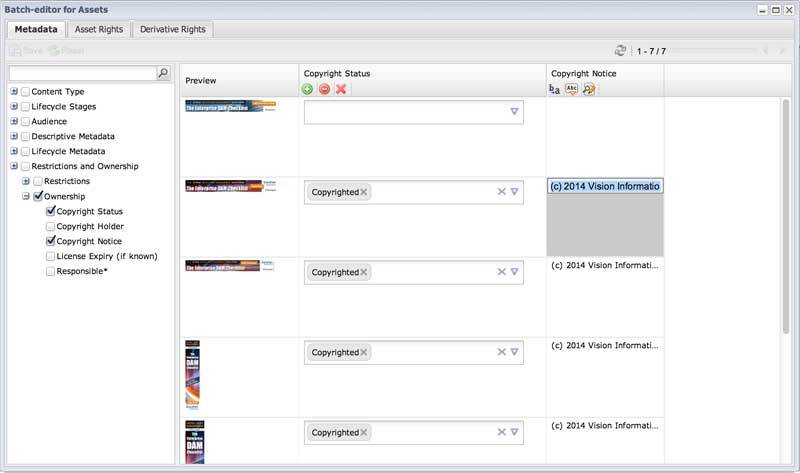Check the License Expiry (if known) checkbox

pos(51,256)
